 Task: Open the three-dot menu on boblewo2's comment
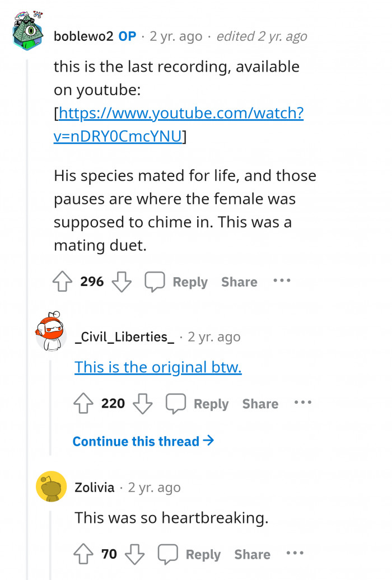click(x=282, y=282)
